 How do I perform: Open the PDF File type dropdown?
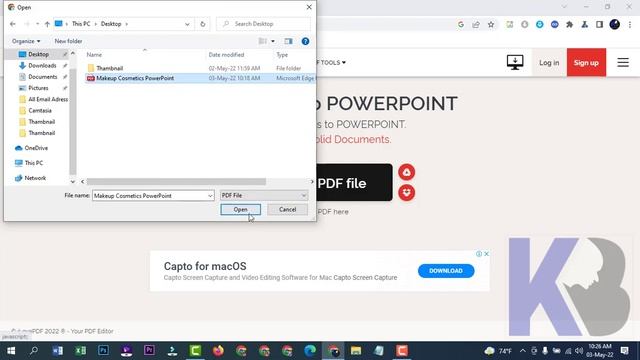(x=264, y=196)
